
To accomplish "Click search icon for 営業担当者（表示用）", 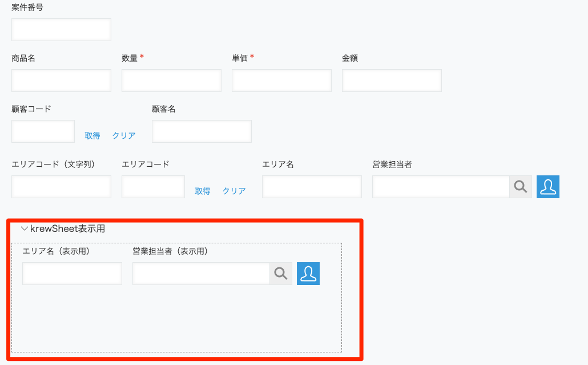I will pos(281,274).
